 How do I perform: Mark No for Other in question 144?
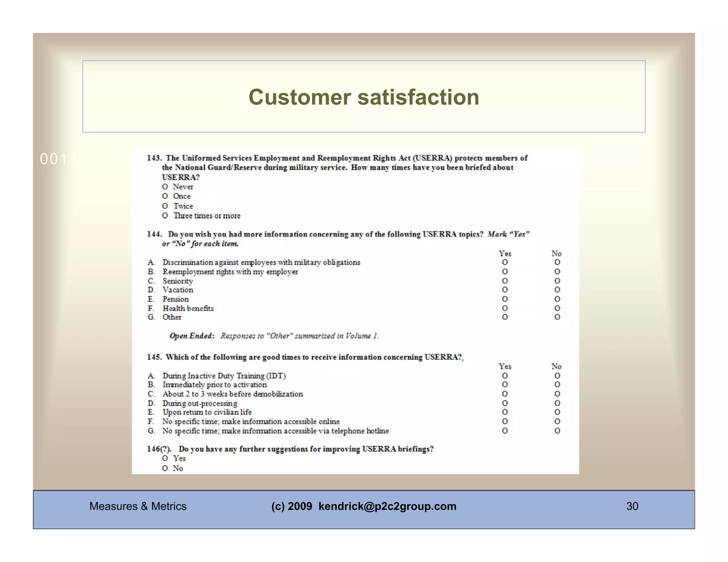click(x=557, y=317)
